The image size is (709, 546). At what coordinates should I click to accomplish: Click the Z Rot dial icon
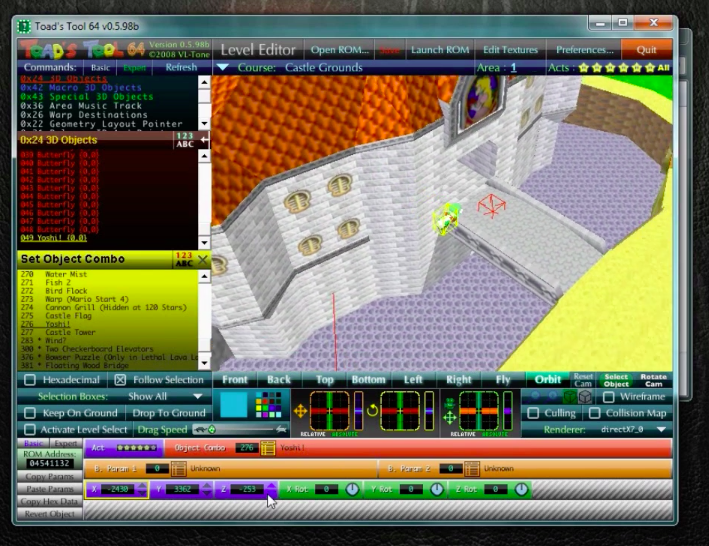pos(521,489)
